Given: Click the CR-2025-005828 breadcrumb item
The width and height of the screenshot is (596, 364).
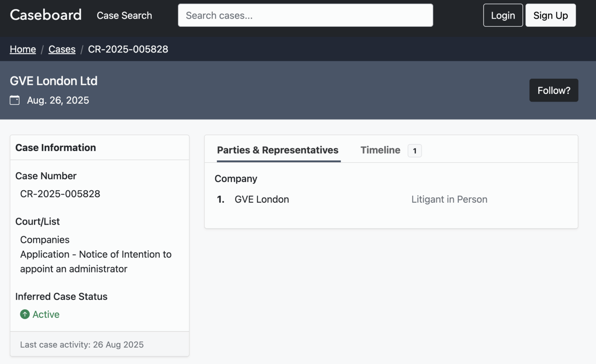Looking at the screenshot, I should 128,49.
